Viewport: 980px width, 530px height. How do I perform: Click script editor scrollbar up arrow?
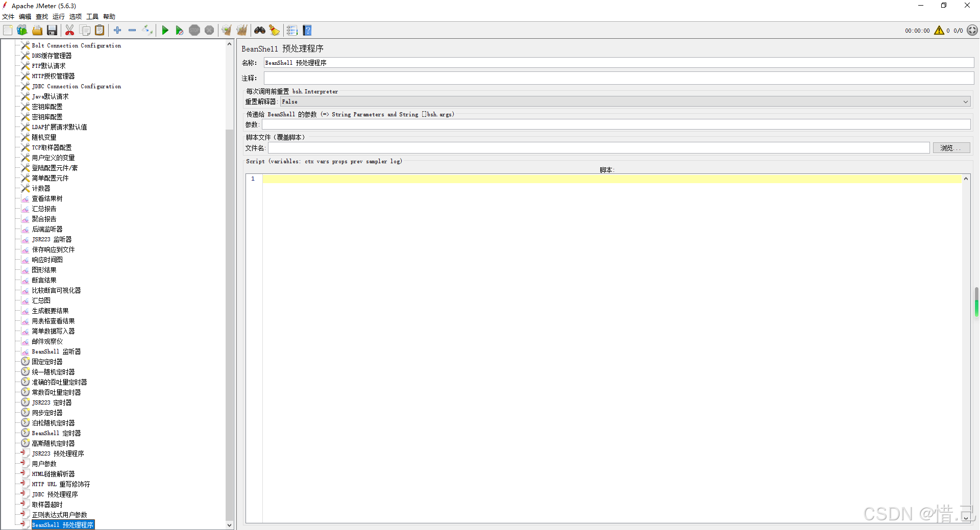point(966,179)
